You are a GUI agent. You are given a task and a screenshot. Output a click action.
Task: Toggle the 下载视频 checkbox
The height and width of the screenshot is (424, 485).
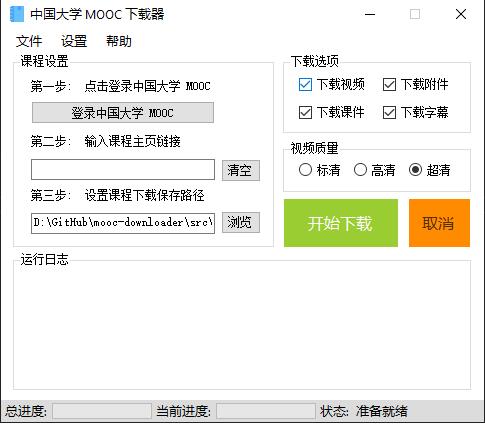(x=305, y=85)
